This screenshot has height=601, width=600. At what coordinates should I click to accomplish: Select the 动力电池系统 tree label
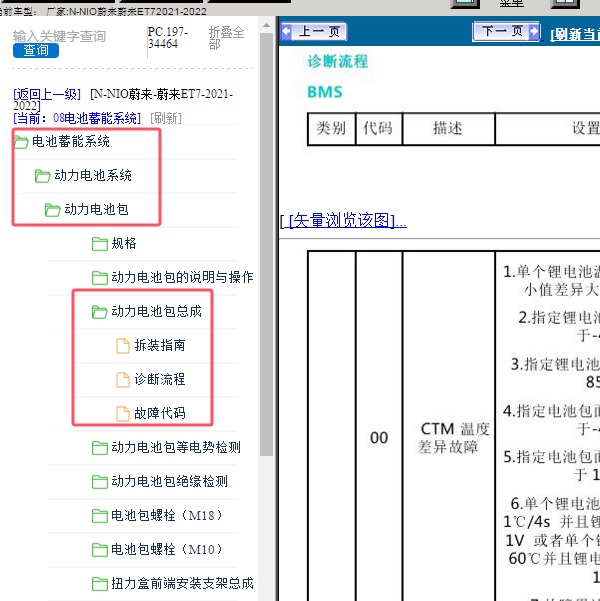coord(93,175)
